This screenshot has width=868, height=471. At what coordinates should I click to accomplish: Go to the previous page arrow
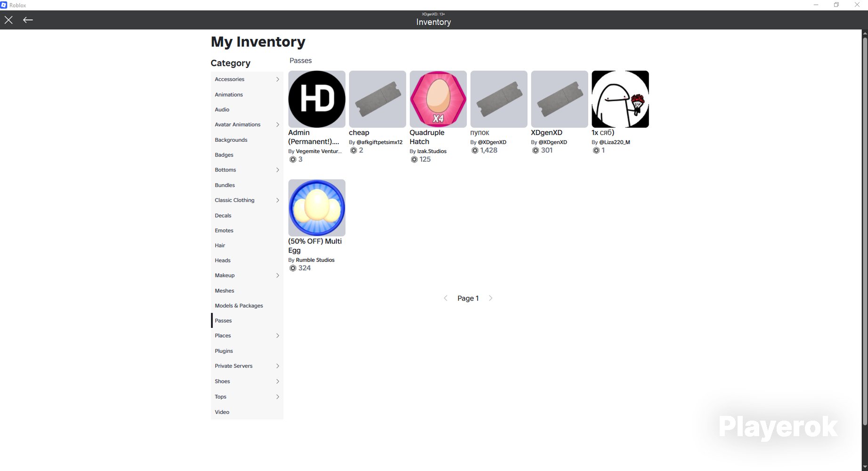[446, 298]
